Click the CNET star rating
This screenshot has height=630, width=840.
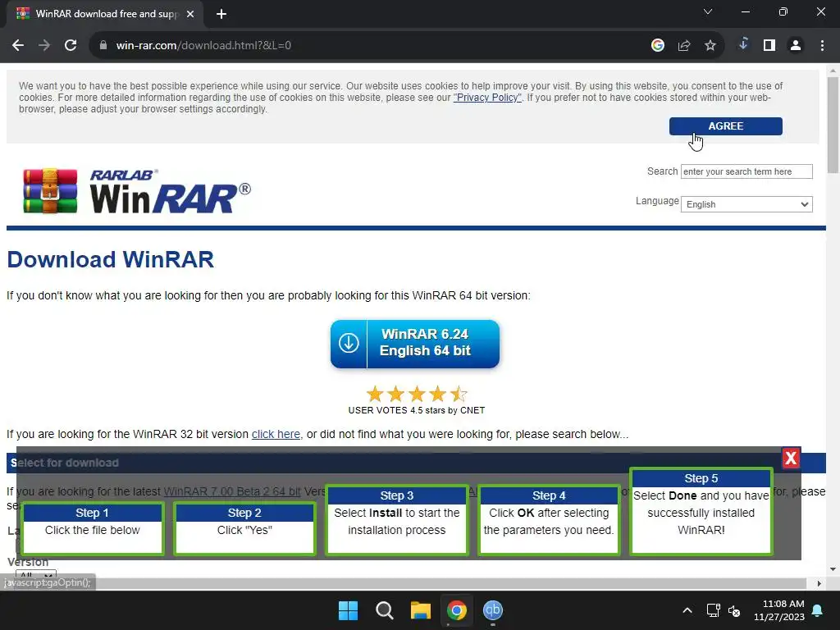[x=417, y=395]
